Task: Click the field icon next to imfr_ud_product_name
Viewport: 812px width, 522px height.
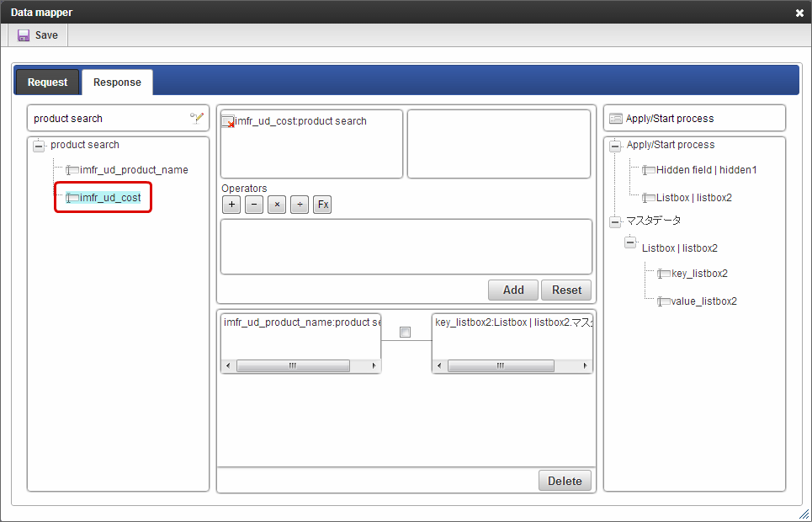Action: coord(72,170)
